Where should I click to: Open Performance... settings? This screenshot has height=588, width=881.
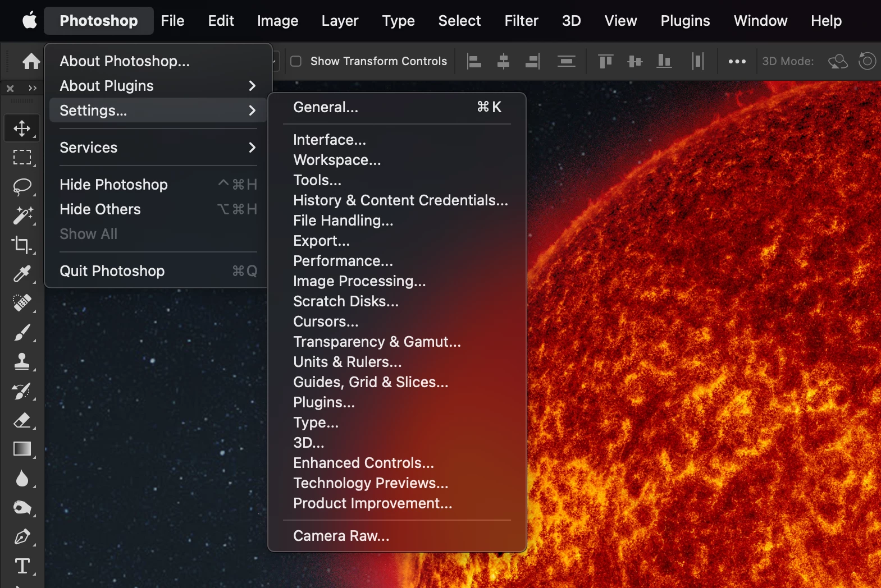coord(397,261)
